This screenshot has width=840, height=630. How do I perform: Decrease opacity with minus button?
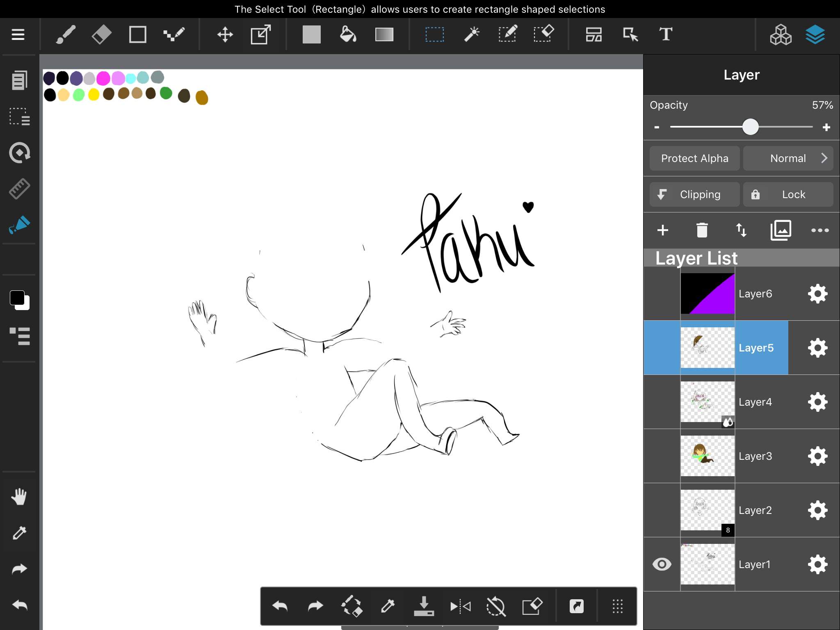[x=657, y=127]
